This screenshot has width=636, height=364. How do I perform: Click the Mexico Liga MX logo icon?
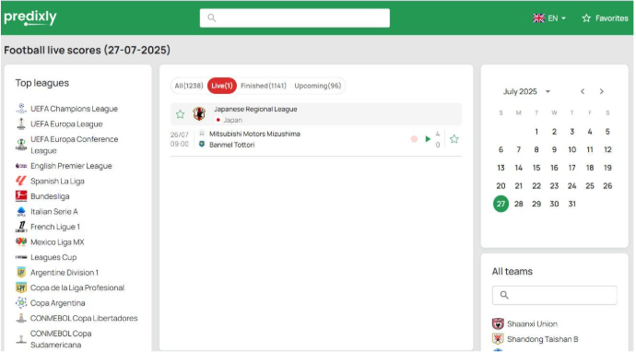point(21,242)
